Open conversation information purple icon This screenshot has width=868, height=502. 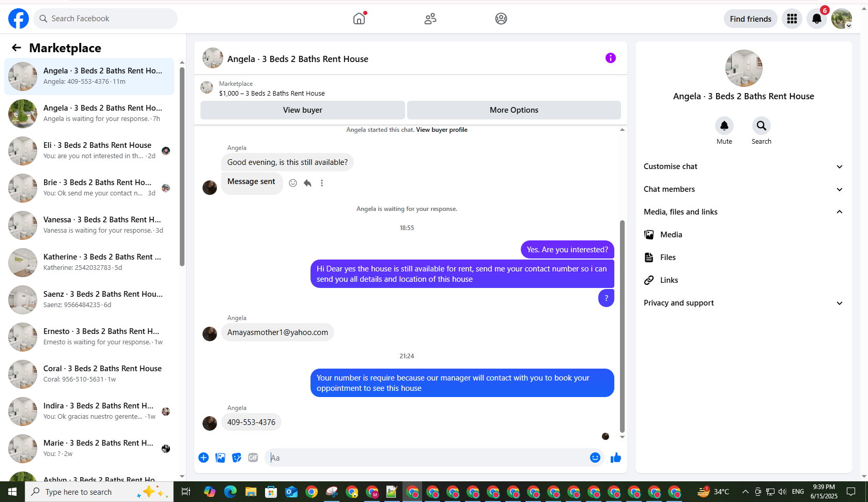611,58
